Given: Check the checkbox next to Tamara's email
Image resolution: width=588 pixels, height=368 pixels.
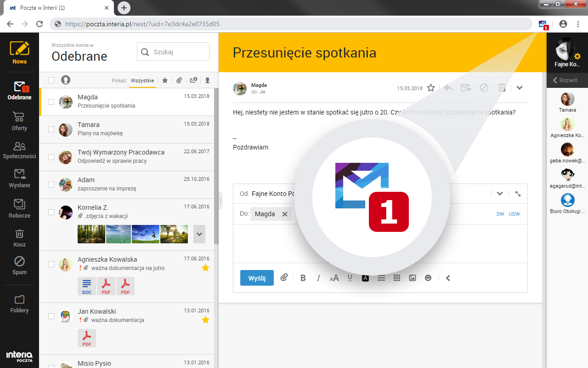Looking at the screenshot, I should click(51, 129).
